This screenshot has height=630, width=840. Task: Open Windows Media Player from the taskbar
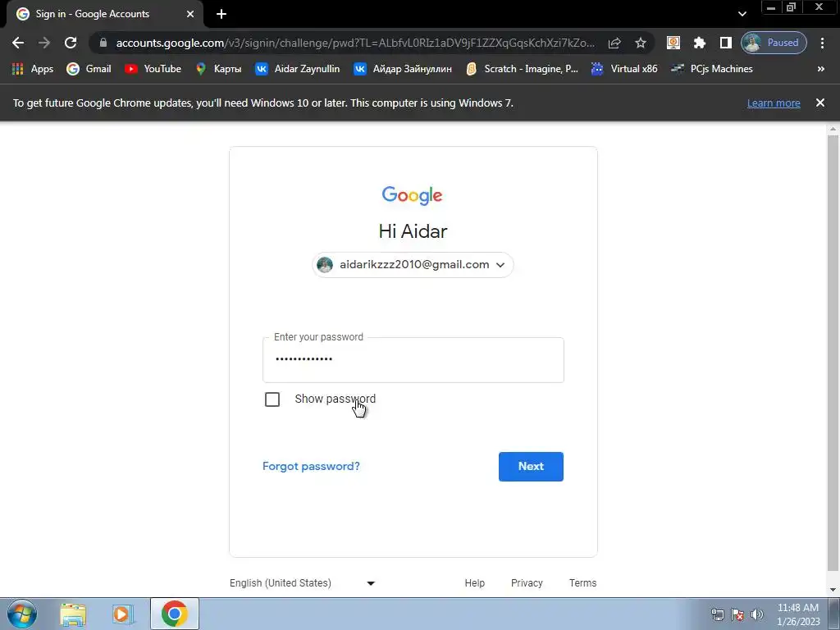(x=122, y=614)
